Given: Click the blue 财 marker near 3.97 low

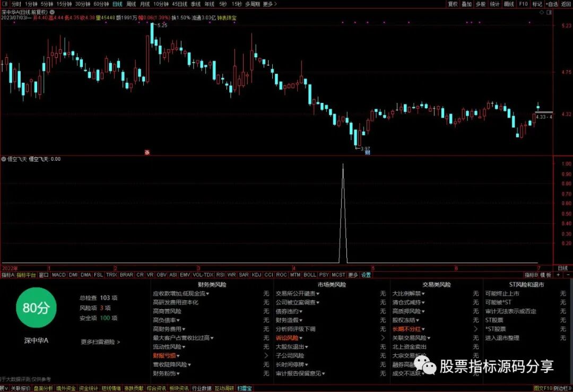Looking at the screenshot, I should pos(368,152).
